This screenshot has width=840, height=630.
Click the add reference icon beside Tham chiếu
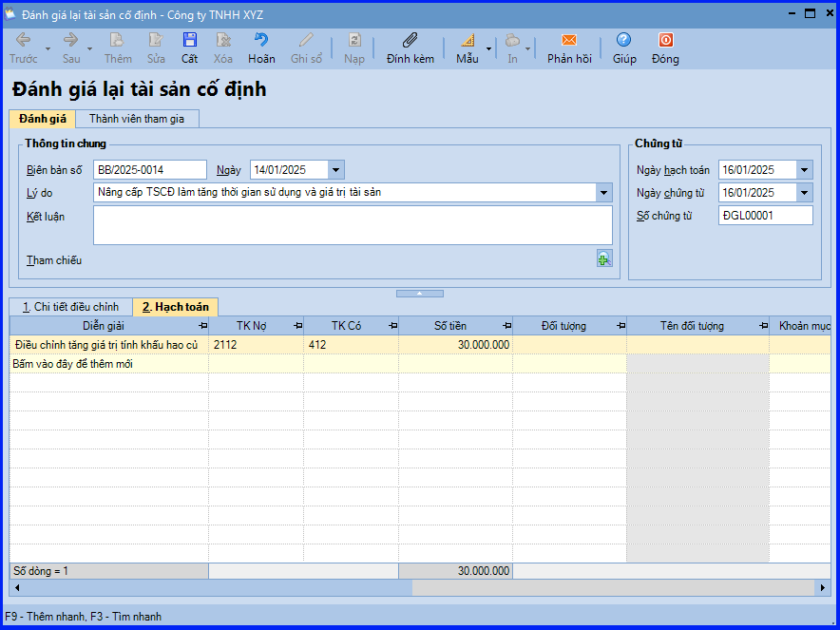pos(604,258)
